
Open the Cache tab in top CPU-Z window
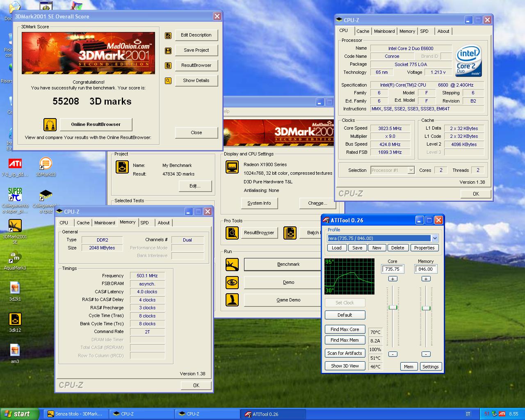(363, 31)
